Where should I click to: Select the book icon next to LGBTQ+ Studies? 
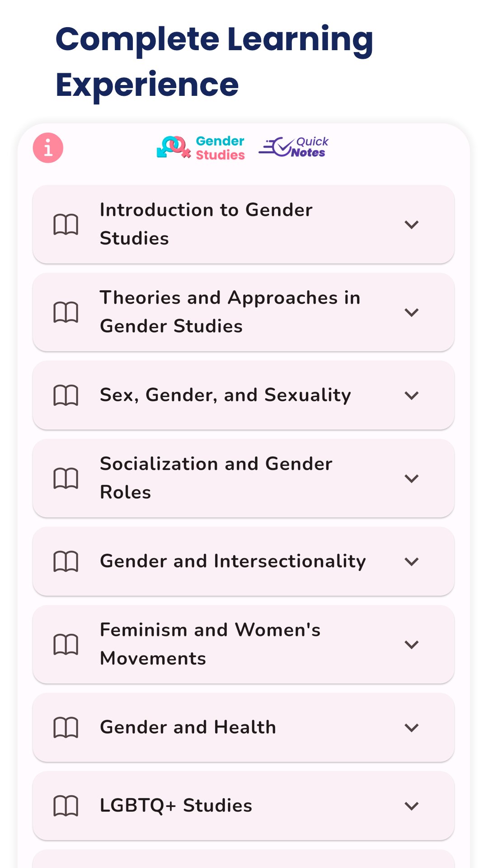(x=67, y=805)
